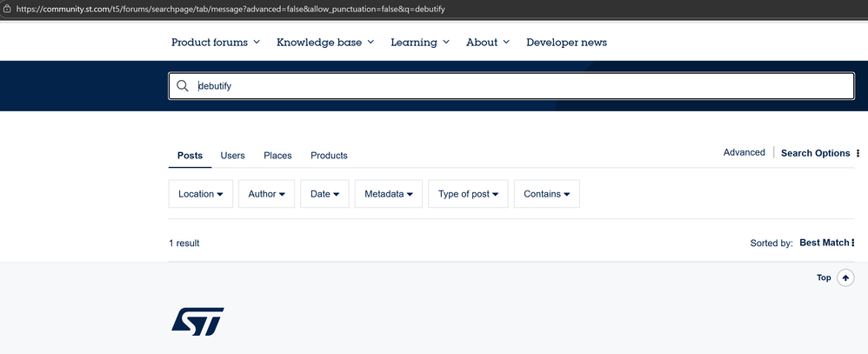This screenshot has height=354, width=868.
Task: Click the '1 result' count text
Action: point(184,244)
